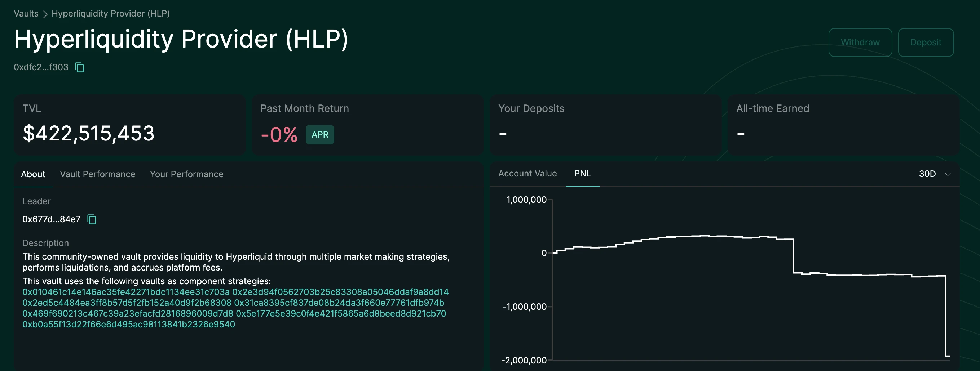980x371 pixels.
Task: Click the 1,000,000 chart axis label
Action: (x=526, y=200)
